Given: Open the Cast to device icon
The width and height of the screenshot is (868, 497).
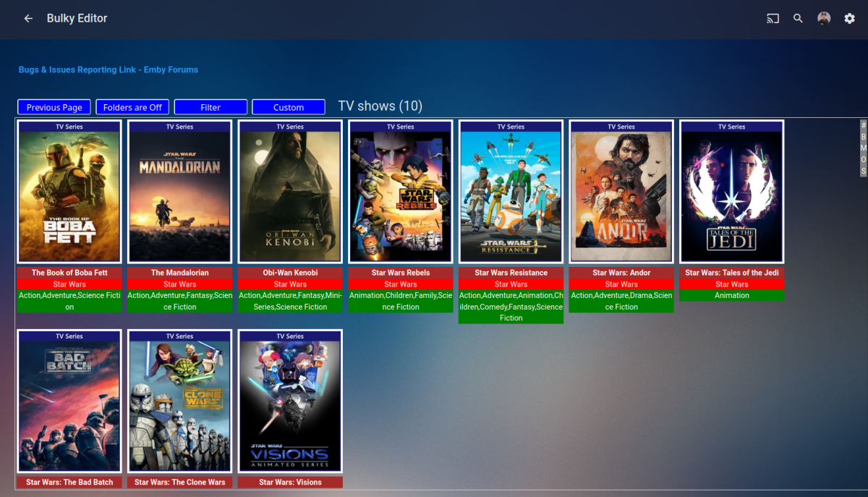Looking at the screenshot, I should pyautogui.click(x=772, y=18).
